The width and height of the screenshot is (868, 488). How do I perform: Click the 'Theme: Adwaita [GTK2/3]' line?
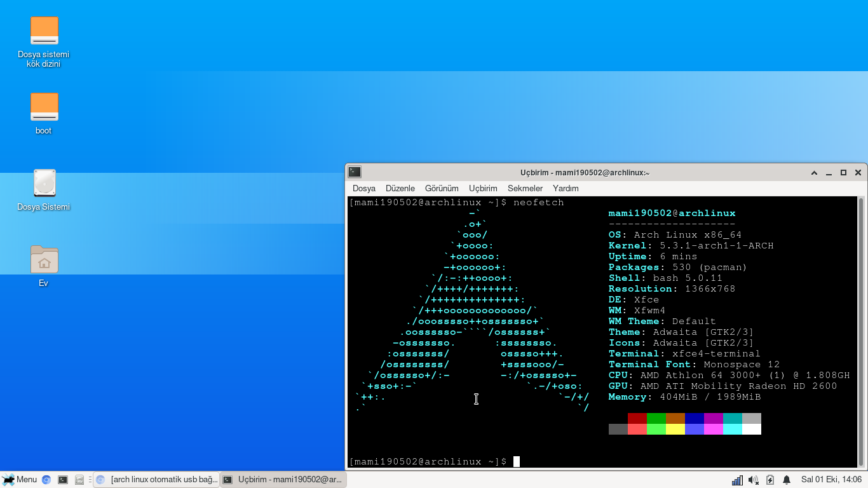tap(681, 332)
